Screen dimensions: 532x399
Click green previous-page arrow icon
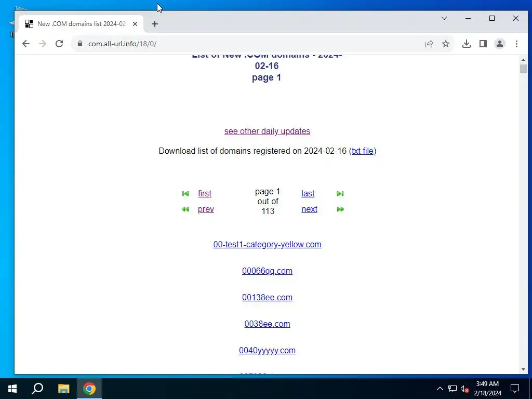[185, 209]
